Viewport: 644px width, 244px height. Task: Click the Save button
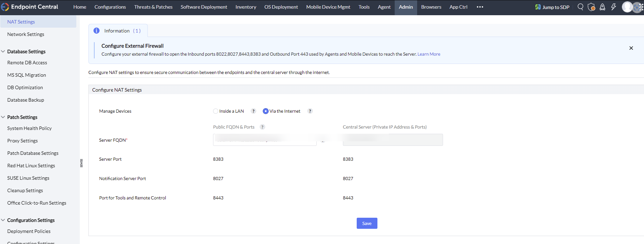pyautogui.click(x=367, y=223)
